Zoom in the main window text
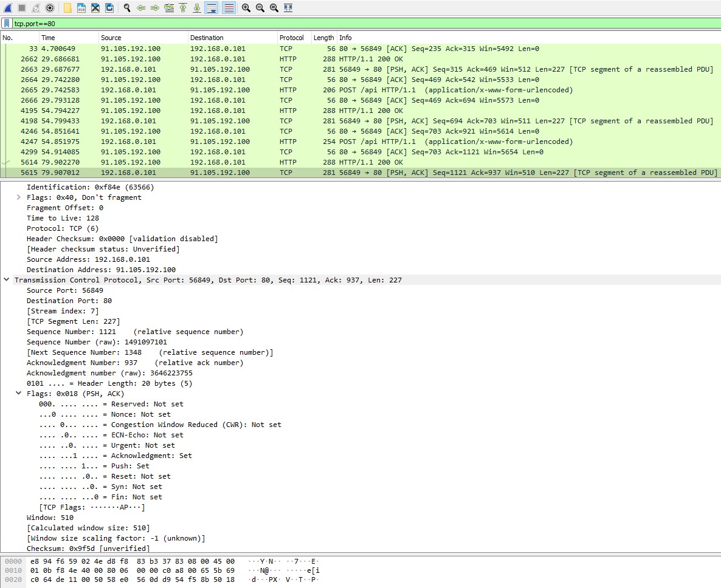Screen dimensions: 721x588 246,8
